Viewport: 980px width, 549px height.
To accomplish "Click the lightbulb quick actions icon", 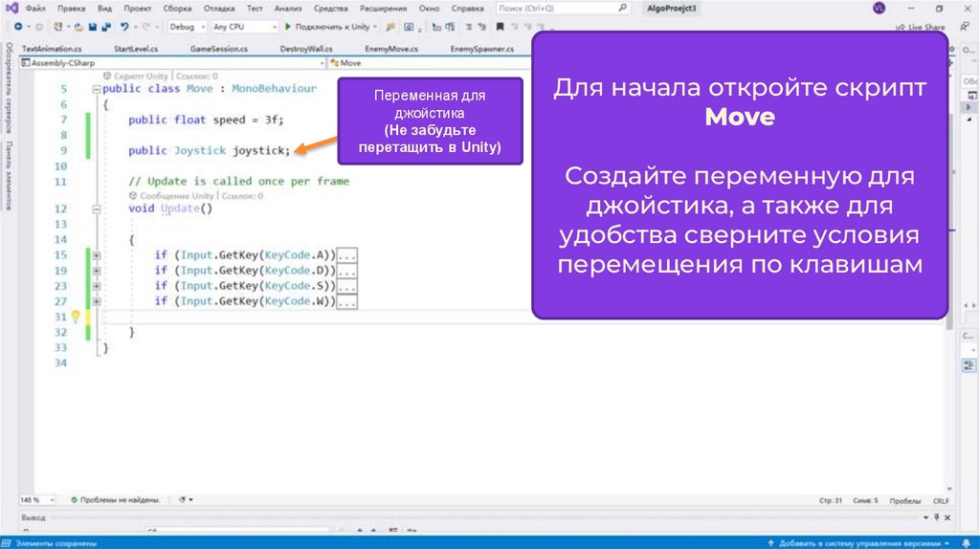I will point(76,317).
